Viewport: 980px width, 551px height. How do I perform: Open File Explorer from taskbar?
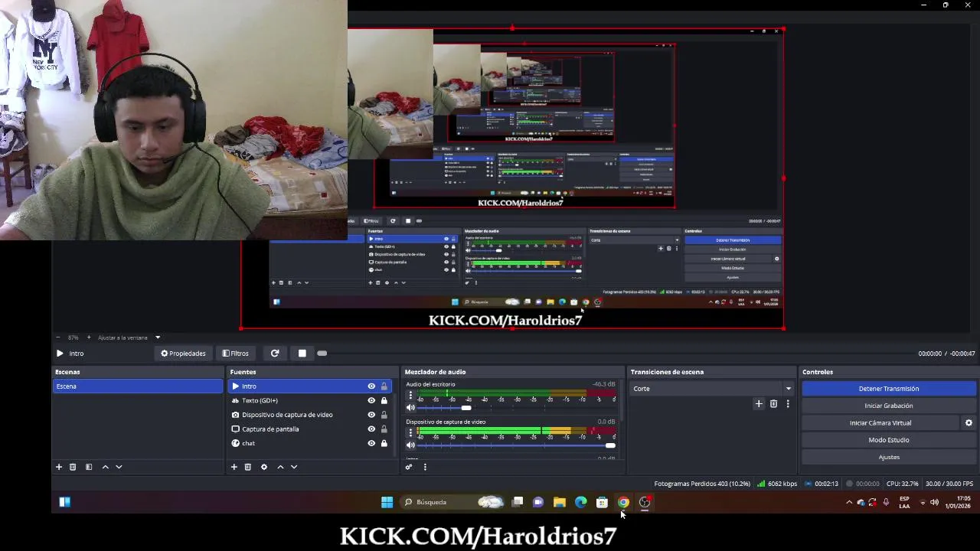pos(560,503)
